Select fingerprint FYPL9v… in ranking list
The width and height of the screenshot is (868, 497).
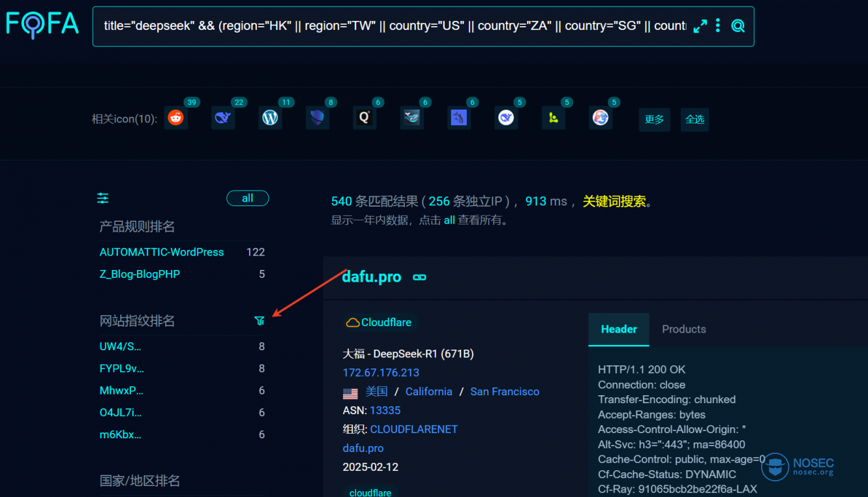click(x=122, y=369)
